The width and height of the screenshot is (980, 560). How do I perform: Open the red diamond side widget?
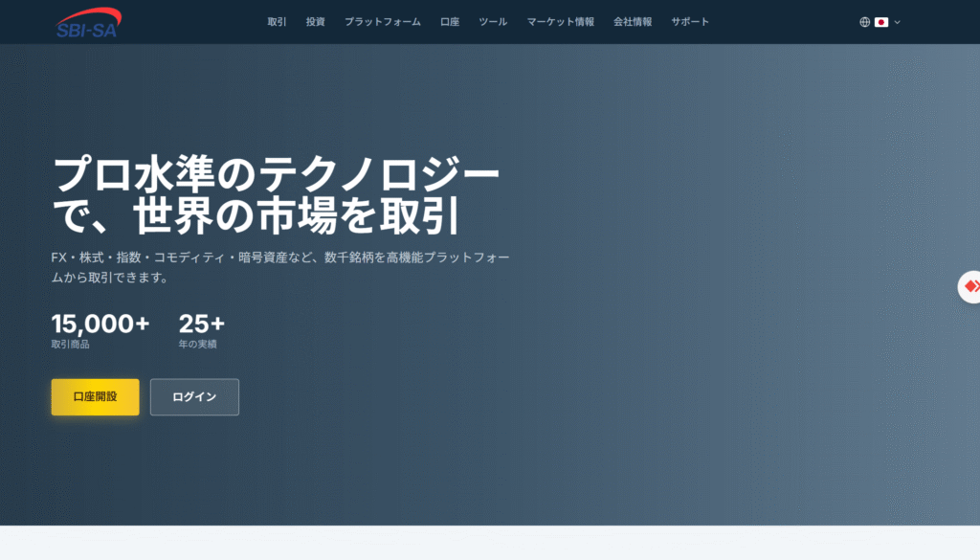(969, 287)
